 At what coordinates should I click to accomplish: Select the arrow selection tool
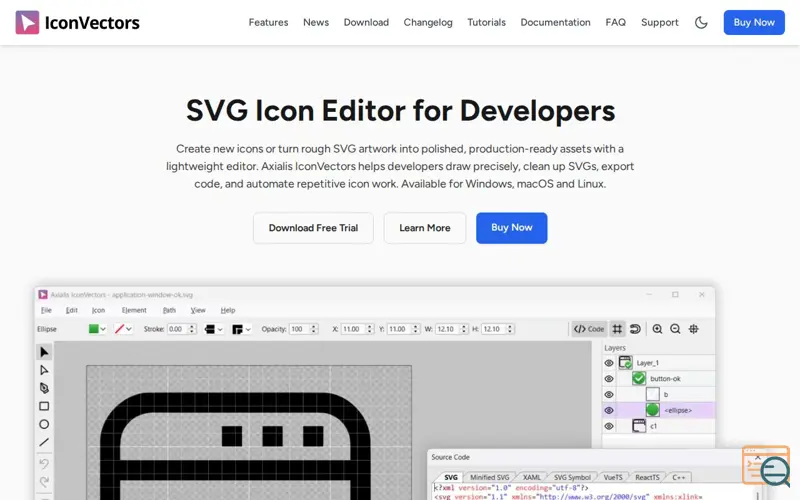[x=44, y=352]
